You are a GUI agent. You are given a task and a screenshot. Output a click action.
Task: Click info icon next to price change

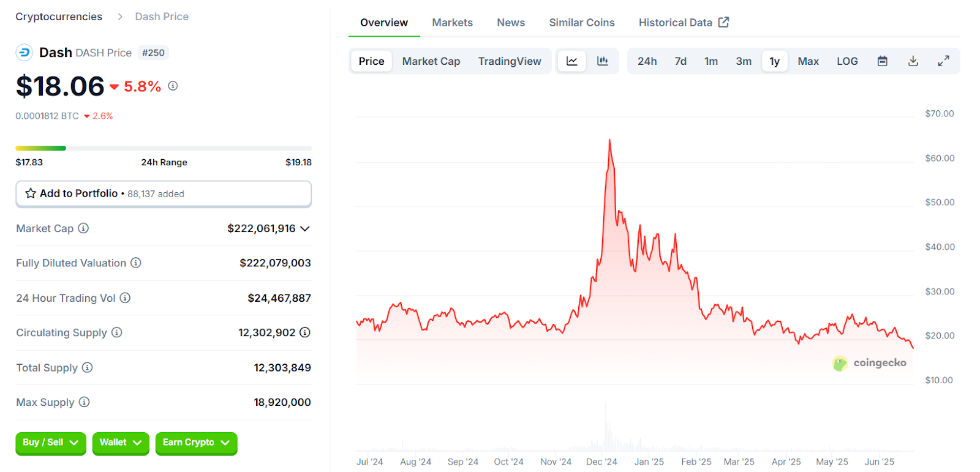[173, 86]
